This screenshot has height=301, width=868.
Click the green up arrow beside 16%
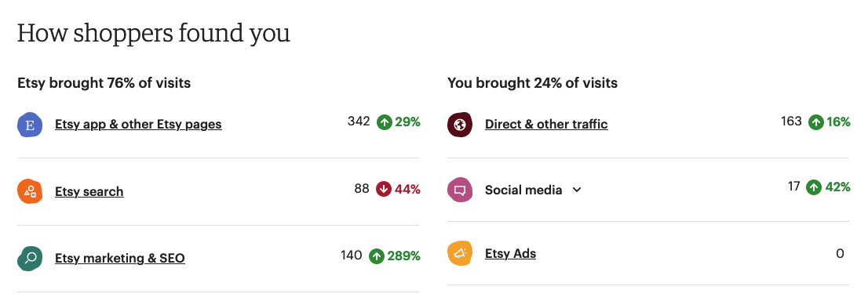[815, 122]
